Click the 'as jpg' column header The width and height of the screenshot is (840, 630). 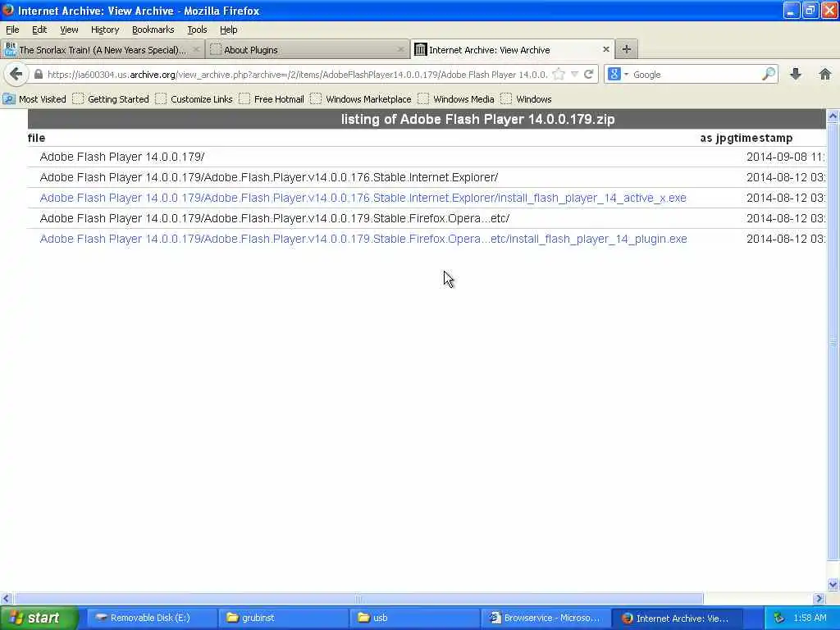(x=719, y=138)
